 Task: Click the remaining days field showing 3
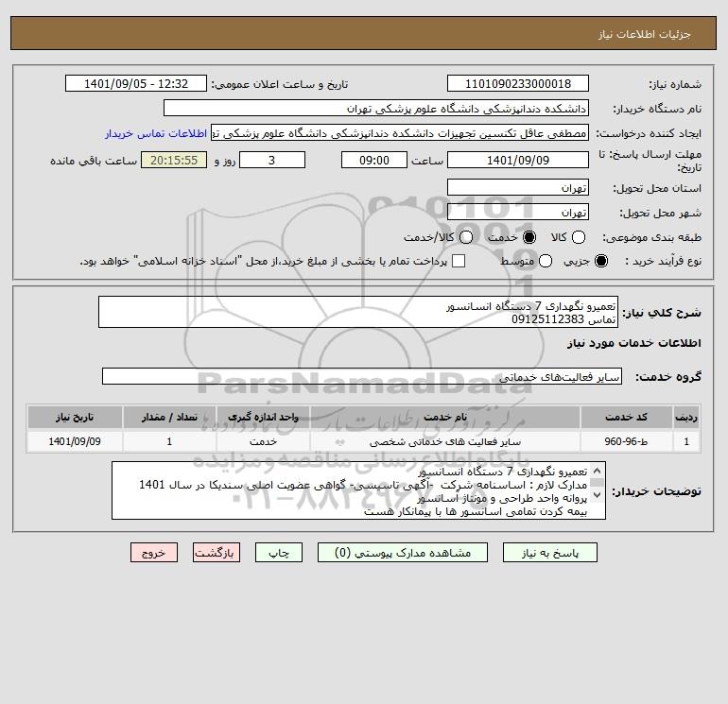272,160
